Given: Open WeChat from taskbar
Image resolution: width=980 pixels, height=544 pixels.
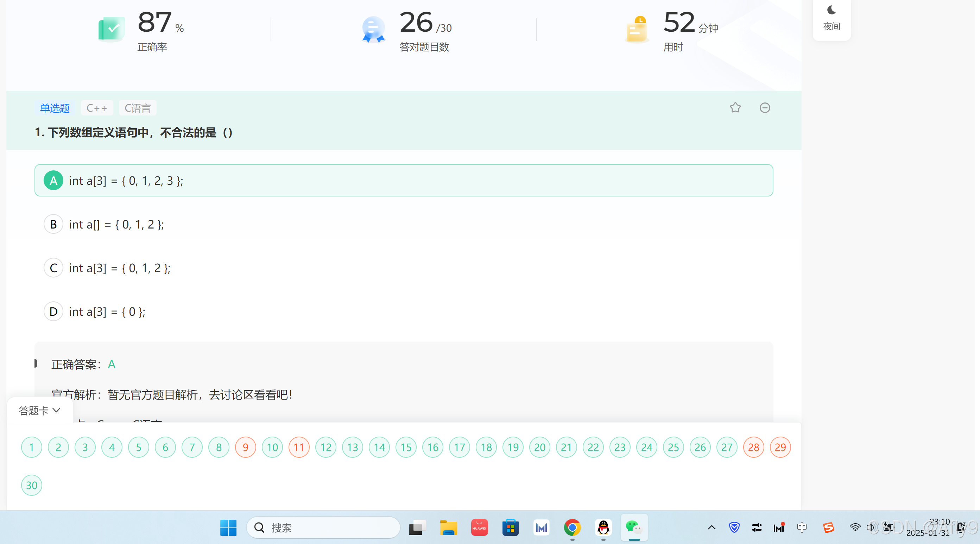Looking at the screenshot, I should tap(633, 528).
